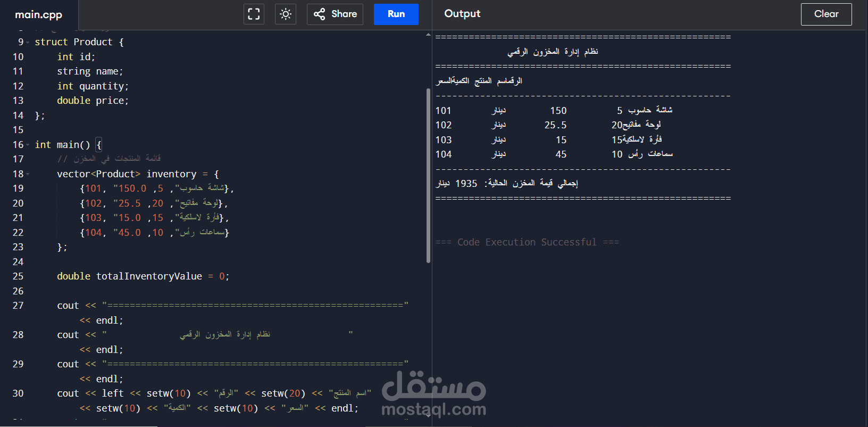868x427 pixels.
Task: Click 'Code Execution Successful' message
Action: click(x=527, y=242)
